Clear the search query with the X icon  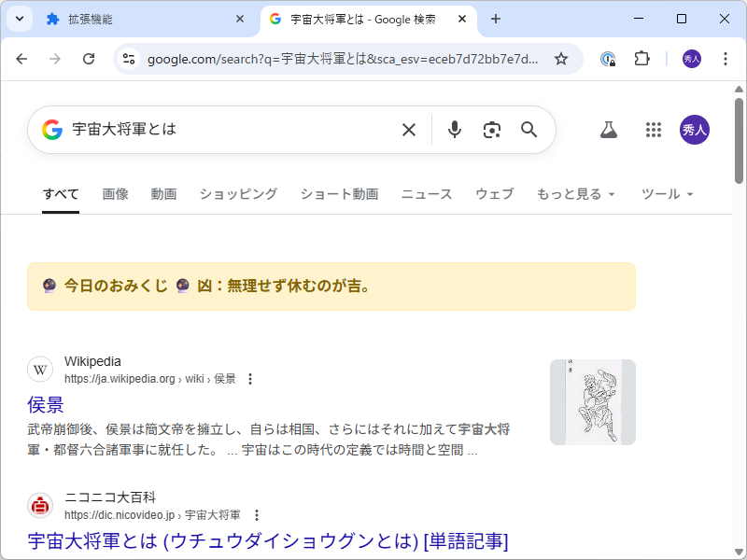(408, 130)
